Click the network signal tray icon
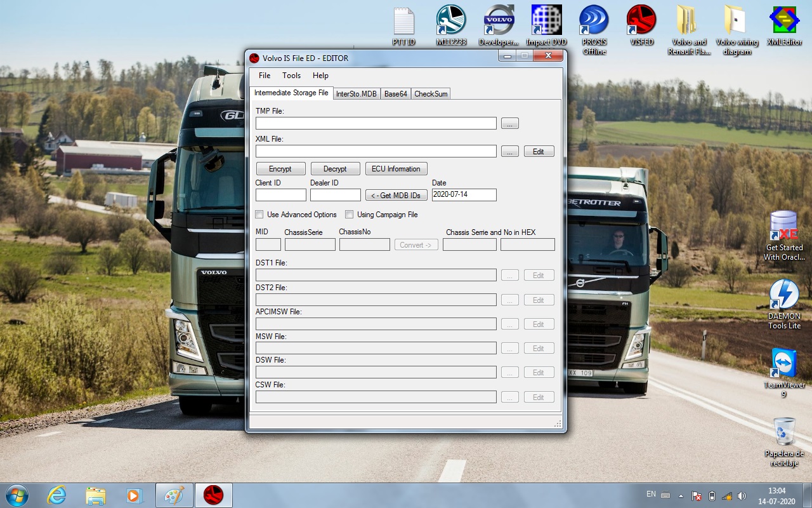The width and height of the screenshot is (812, 508). (727, 495)
